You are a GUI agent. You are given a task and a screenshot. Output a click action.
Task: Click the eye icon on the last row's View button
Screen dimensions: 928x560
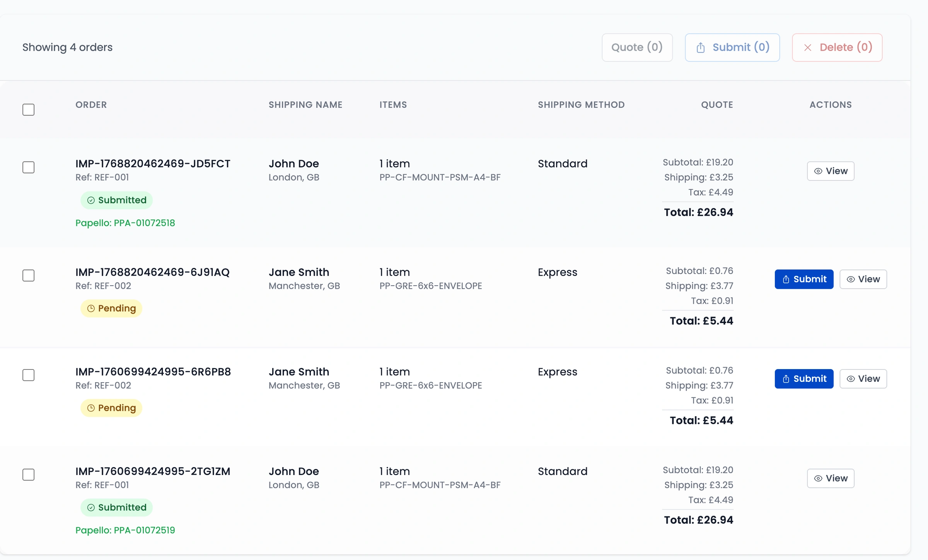click(x=817, y=478)
